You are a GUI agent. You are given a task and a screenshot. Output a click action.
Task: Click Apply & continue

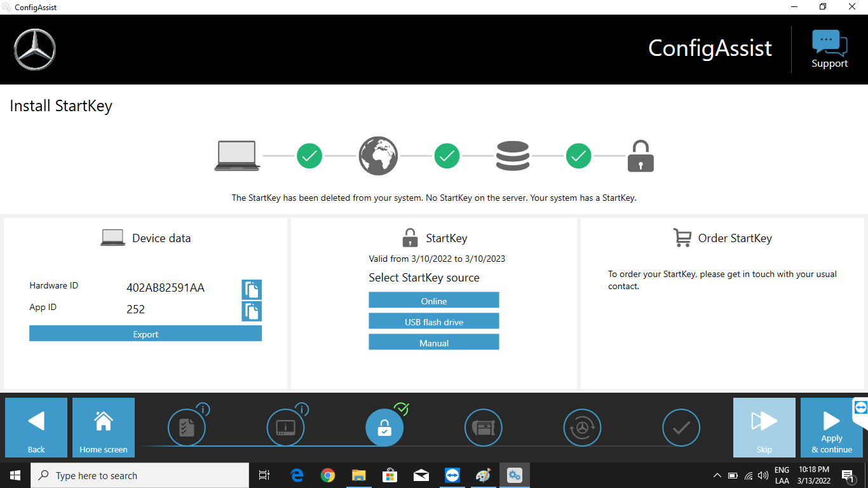tap(832, 427)
